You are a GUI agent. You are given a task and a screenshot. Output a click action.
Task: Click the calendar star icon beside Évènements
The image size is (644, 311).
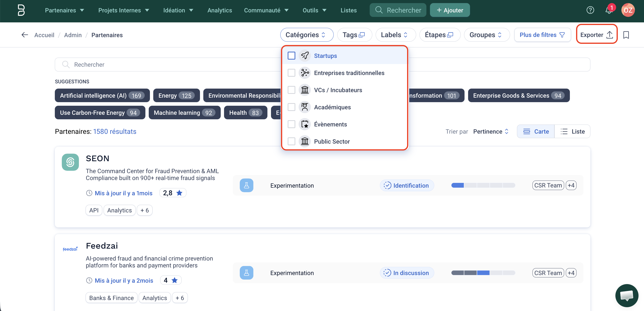pyautogui.click(x=305, y=124)
